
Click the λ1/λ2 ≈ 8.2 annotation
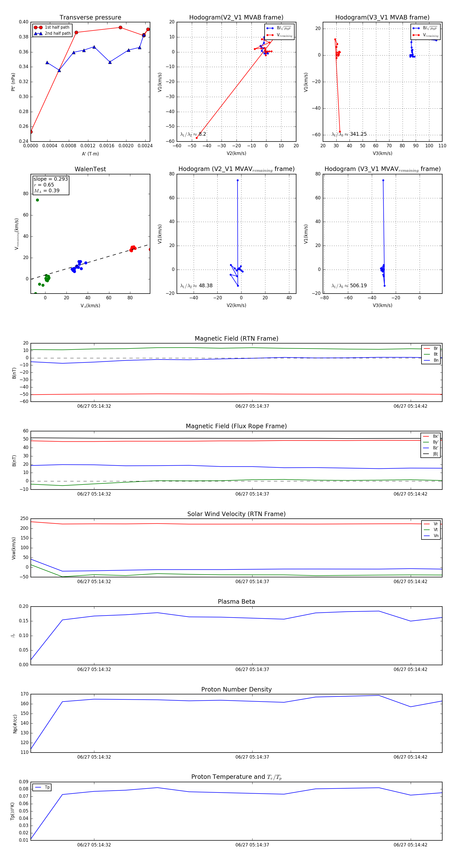click(x=193, y=134)
